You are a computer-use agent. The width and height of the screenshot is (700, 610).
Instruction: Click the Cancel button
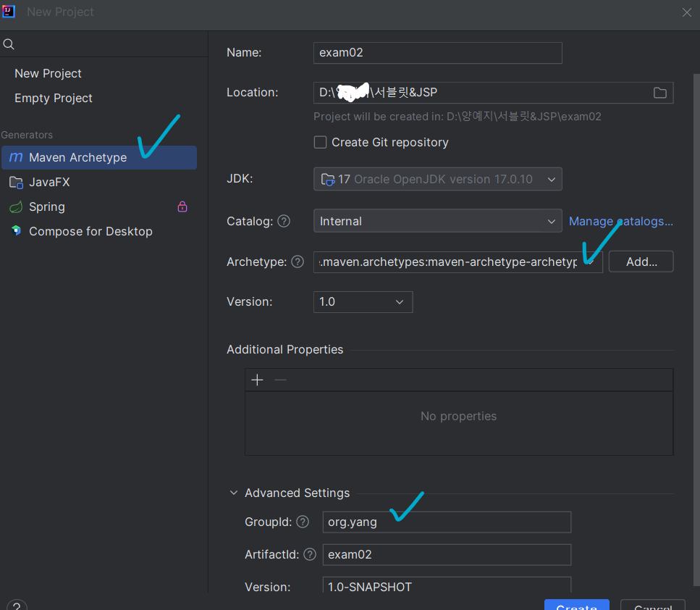[653, 605]
